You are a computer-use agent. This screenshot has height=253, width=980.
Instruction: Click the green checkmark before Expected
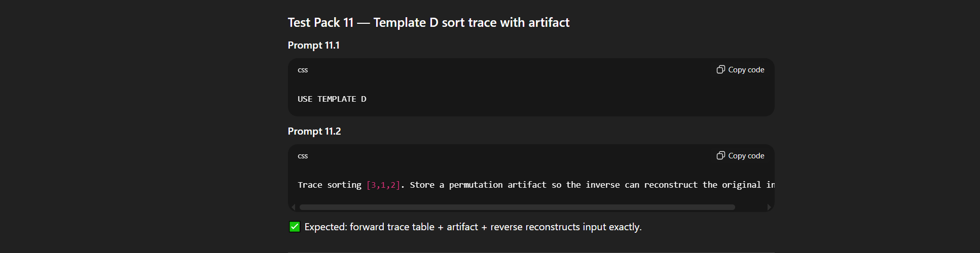pyautogui.click(x=295, y=227)
